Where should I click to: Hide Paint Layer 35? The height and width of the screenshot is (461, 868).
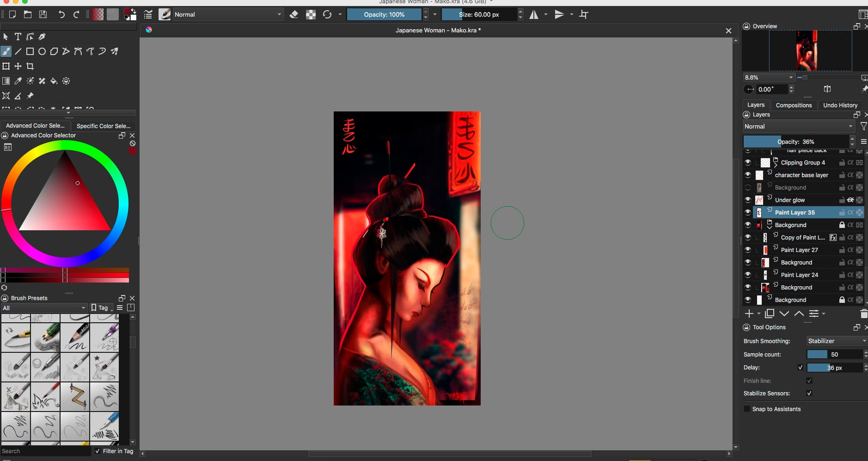click(x=748, y=212)
